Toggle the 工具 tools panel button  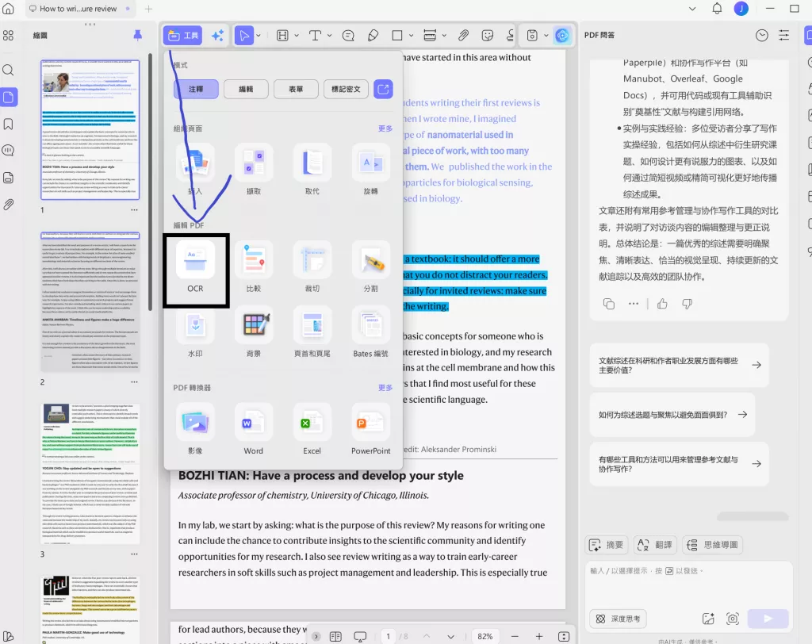coord(183,35)
